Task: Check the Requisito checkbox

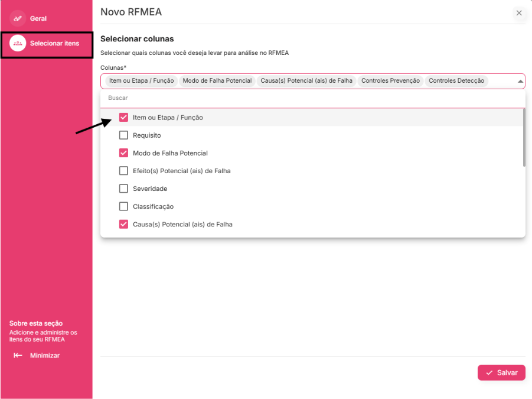Action: (x=123, y=135)
